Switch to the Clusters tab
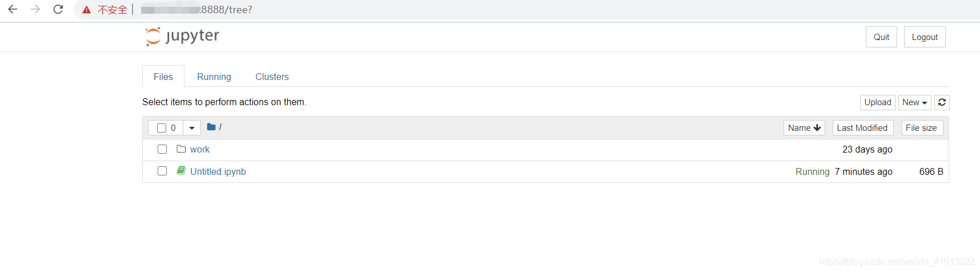980x272 pixels. [272, 77]
